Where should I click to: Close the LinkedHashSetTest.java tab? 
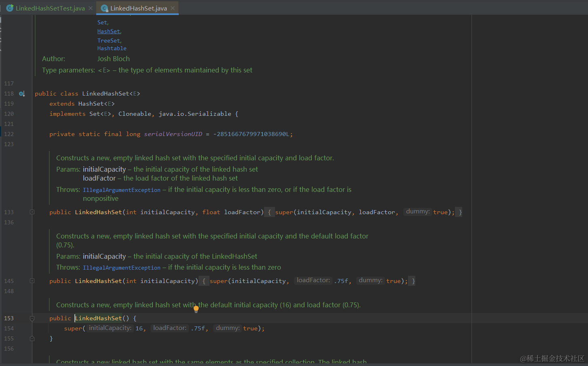(91, 8)
